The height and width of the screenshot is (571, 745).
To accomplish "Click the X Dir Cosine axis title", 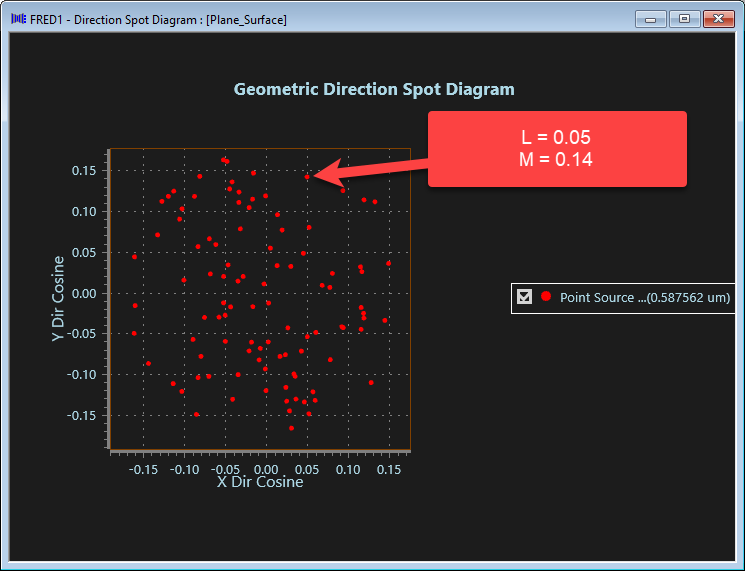I will tap(260, 482).
